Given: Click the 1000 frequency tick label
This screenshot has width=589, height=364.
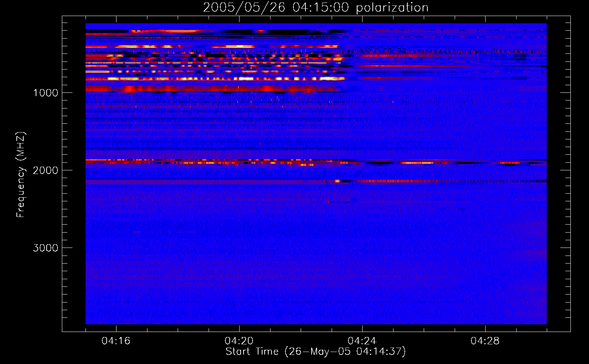Looking at the screenshot, I should tap(46, 93).
